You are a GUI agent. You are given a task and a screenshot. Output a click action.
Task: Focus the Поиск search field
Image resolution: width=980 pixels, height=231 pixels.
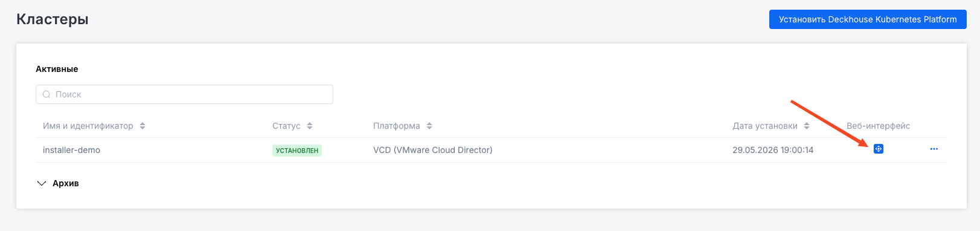[x=184, y=94]
